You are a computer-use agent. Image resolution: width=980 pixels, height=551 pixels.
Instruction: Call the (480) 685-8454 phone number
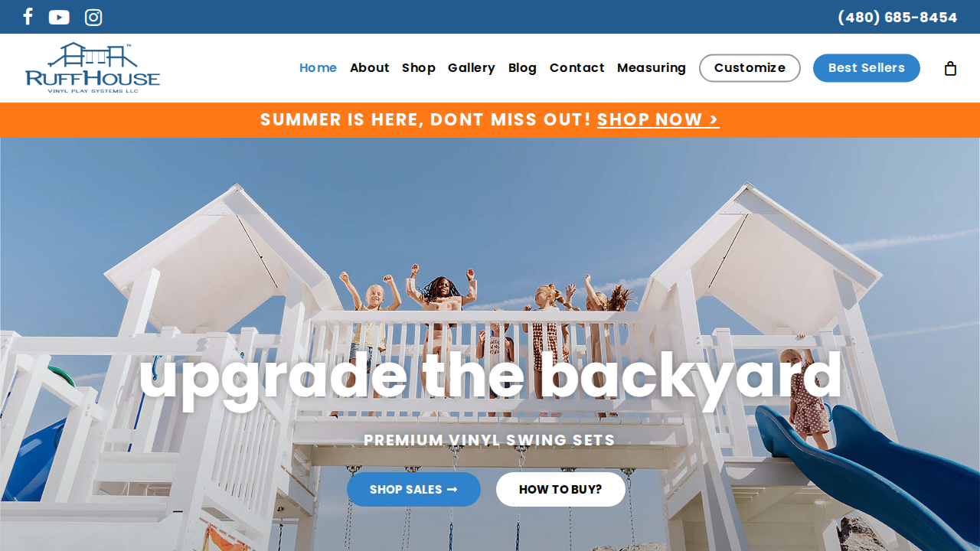click(897, 17)
